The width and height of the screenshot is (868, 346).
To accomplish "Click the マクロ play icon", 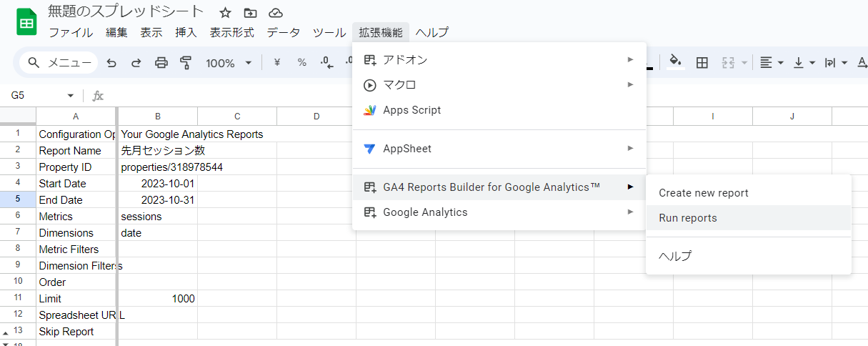I will pos(369,85).
